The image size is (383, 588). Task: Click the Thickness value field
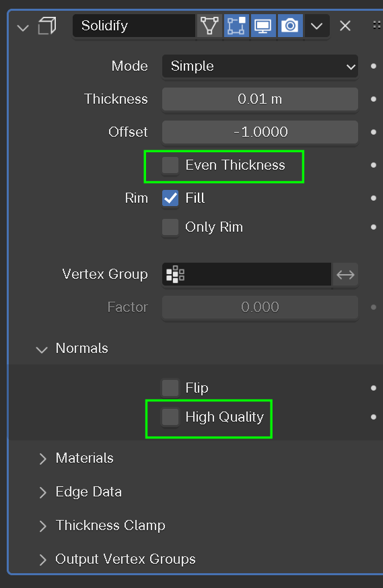point(260,100)
